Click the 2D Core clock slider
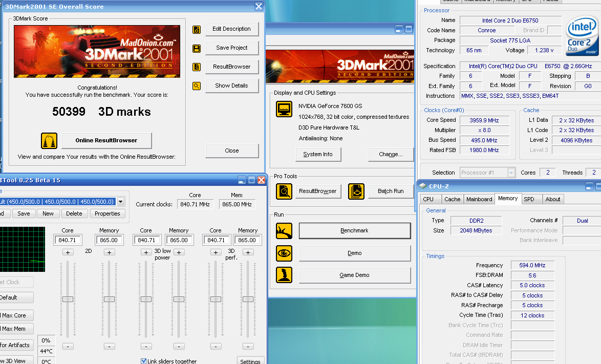 coord(68,299)
